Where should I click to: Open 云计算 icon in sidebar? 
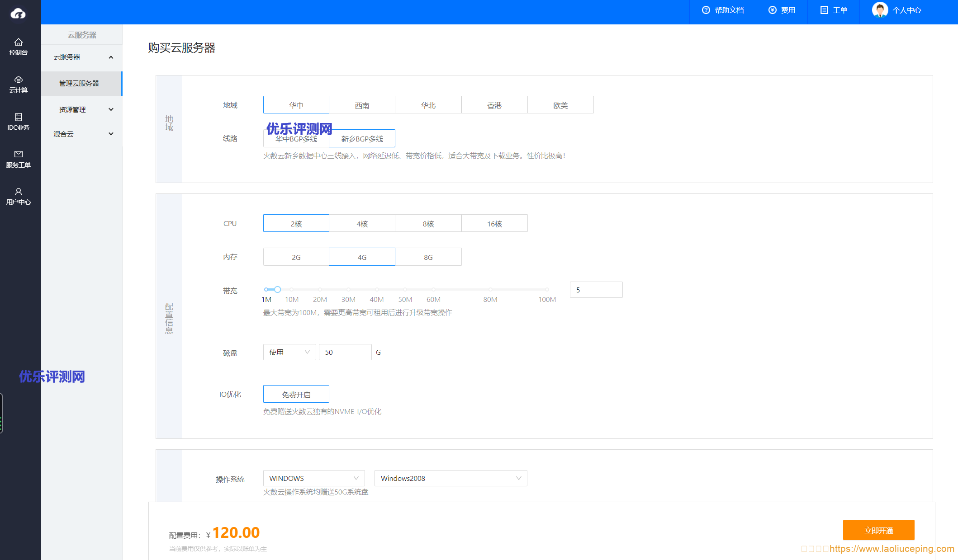pyautogui.click(x=19, y=80)
